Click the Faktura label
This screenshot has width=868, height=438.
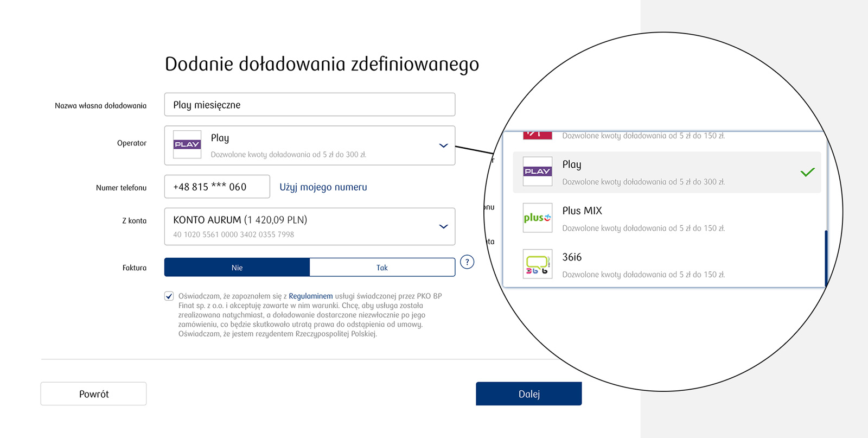tap(135, 268)
